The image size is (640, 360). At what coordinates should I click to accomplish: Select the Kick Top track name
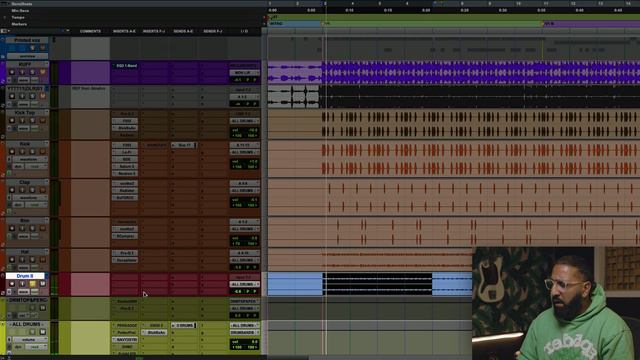[x=24, y=113]
